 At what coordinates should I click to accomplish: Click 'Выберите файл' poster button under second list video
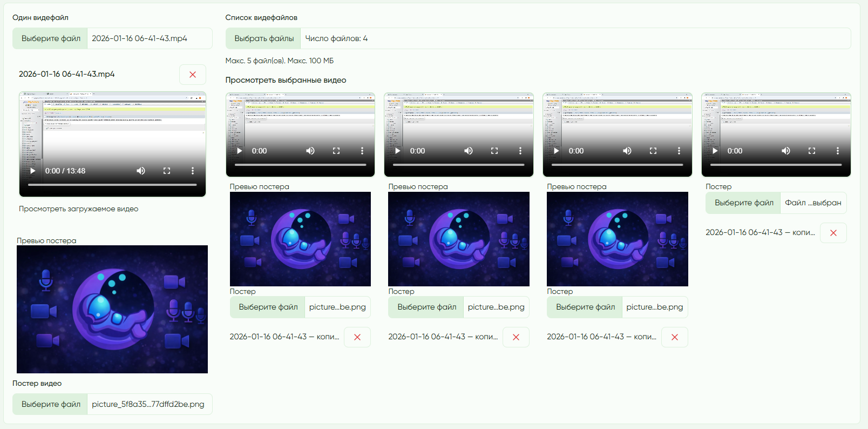(x=426, y=307)
